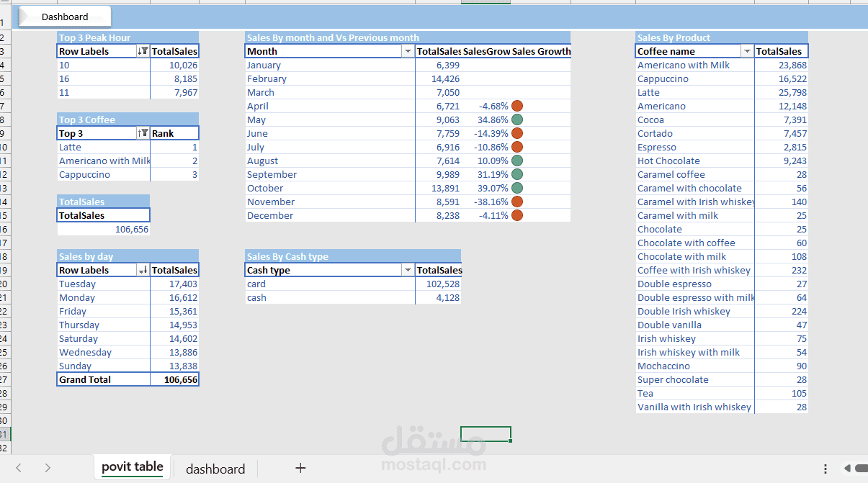868x483 pixels.
Task: Open the Coffee name filter dropdown
Action: click(x=747, y=51)
